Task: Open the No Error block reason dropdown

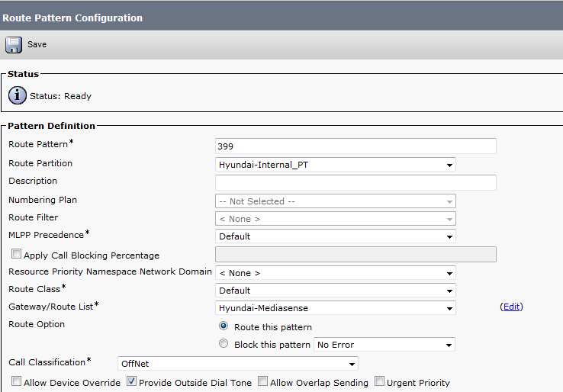Action: click(384, 345)
